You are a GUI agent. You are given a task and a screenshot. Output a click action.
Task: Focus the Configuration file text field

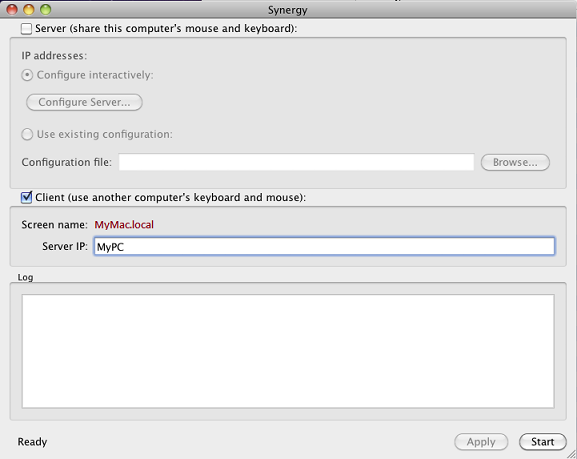[296, 162]
